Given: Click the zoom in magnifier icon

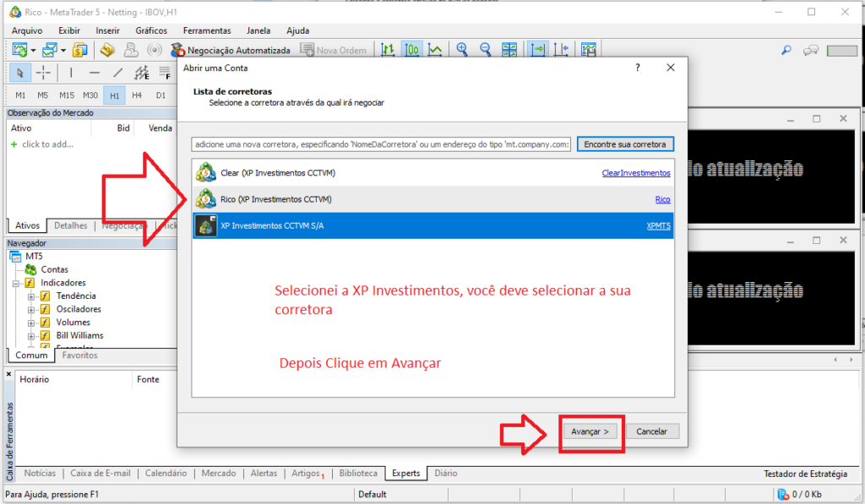Looking at the screenshot, I should pos(462,50).
